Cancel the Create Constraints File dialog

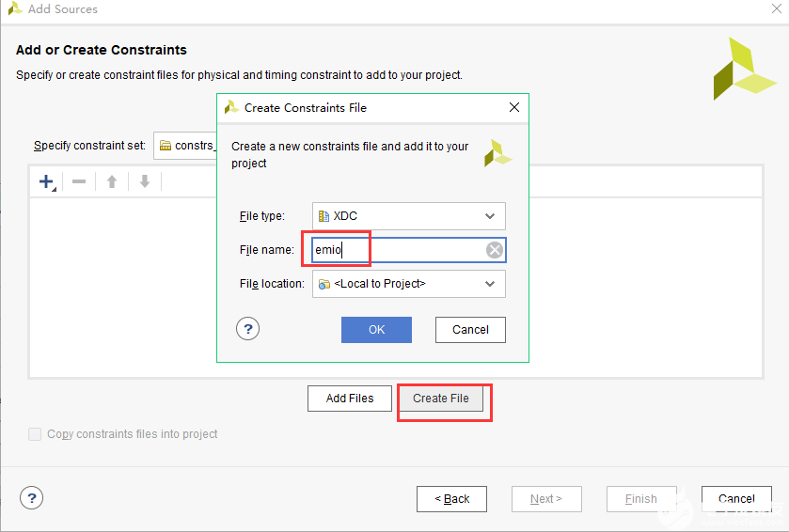(470, 330)
